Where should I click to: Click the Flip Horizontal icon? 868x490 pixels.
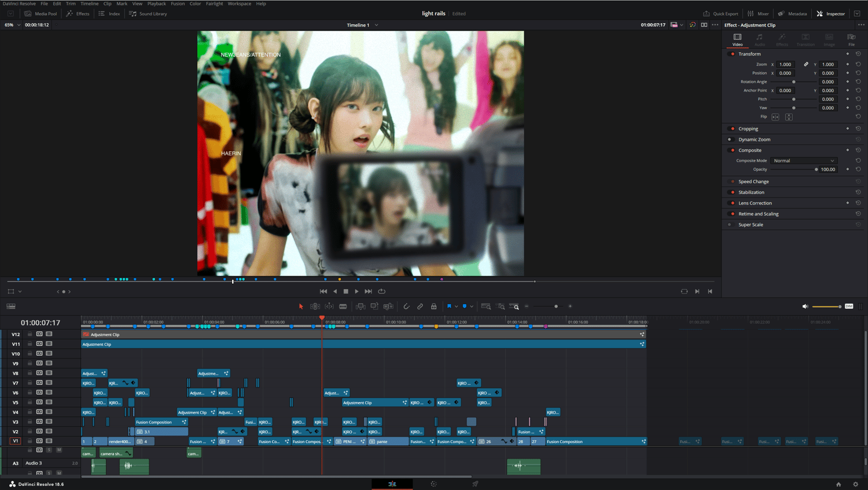775,117
